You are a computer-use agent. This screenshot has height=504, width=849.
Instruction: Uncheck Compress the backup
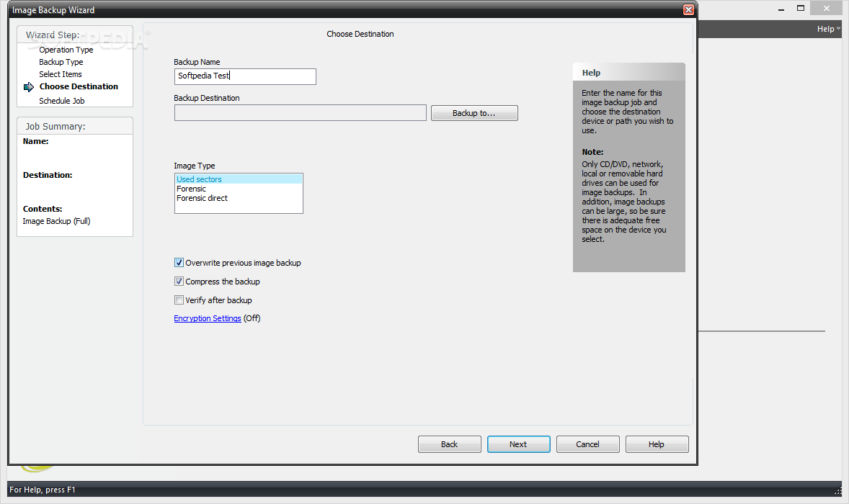179,282
